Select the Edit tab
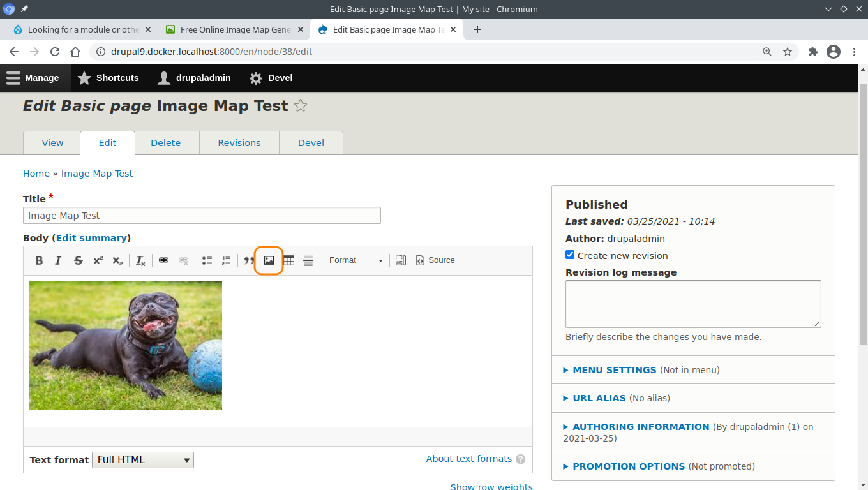Viewport: 868px width, 490px height. [x=107, y=143]
